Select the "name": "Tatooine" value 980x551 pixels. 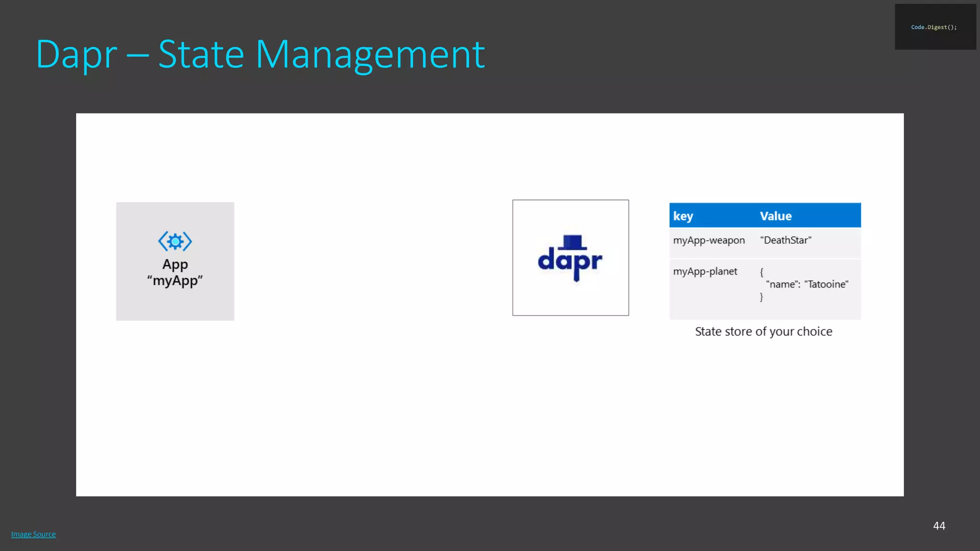click(x=807, y=284)
